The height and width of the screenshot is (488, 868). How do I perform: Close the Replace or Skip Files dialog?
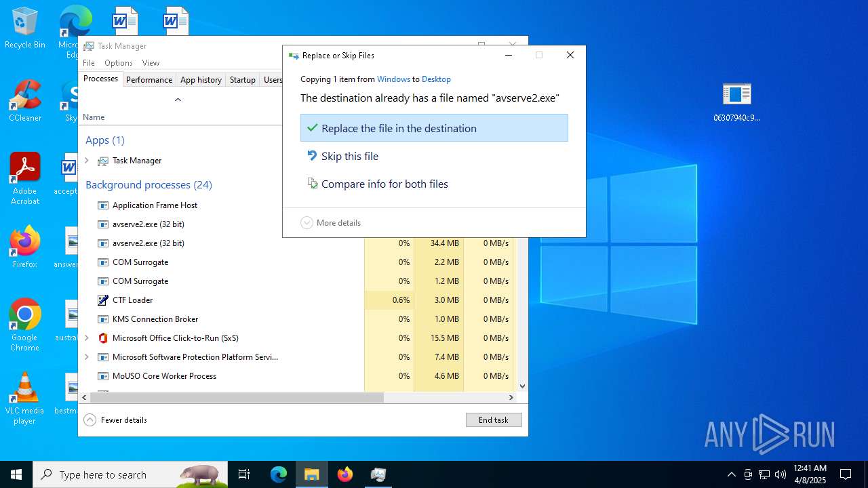(570, 56)
